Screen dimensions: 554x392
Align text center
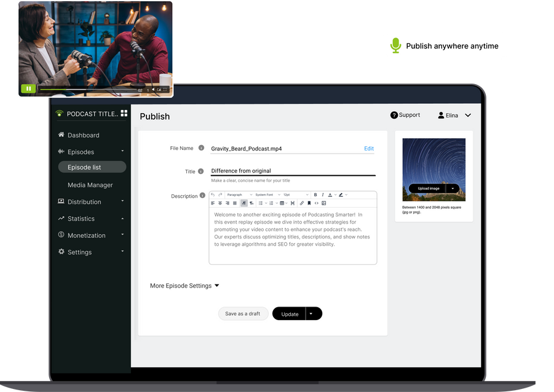[220, 203]
